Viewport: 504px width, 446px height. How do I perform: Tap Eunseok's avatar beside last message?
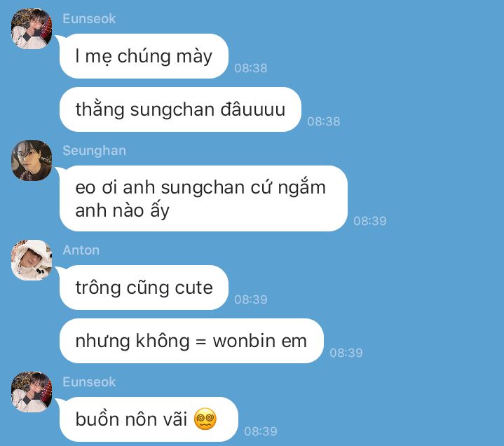[x=32, y=392]
